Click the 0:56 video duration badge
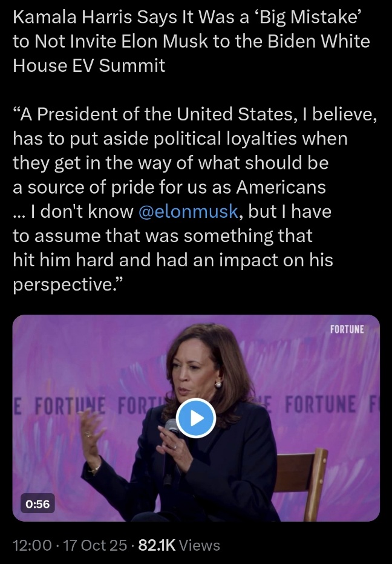 pos(38,502)
